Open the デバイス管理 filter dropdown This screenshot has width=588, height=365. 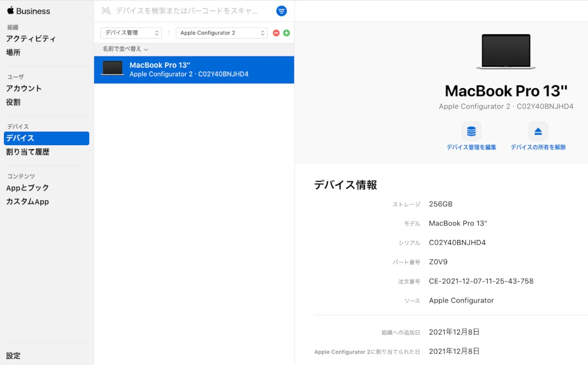tap(131, 33)
